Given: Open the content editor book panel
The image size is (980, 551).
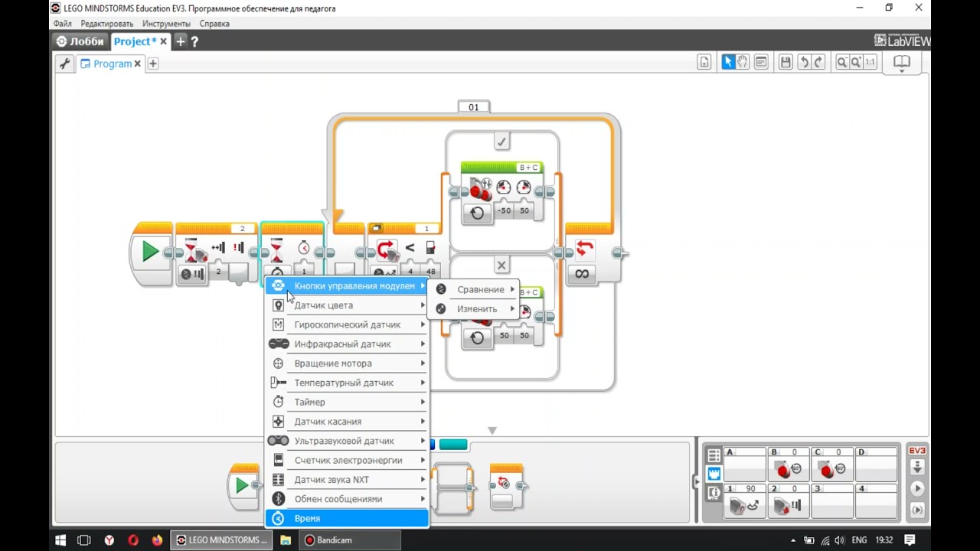Looking at the screenshot, I should coord(902,63).
